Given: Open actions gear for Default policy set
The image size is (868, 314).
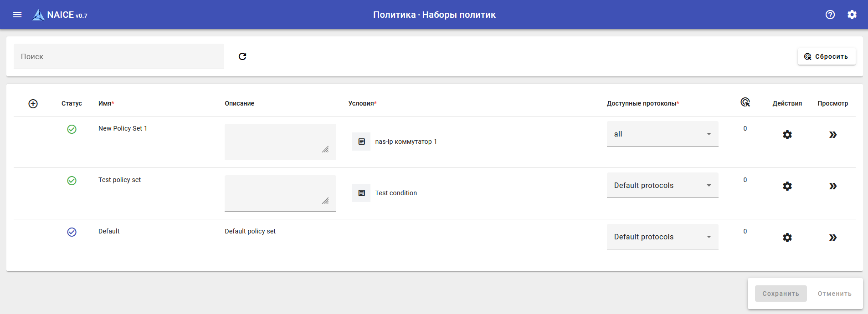Looking at the screenshot, I should (787, 238).
